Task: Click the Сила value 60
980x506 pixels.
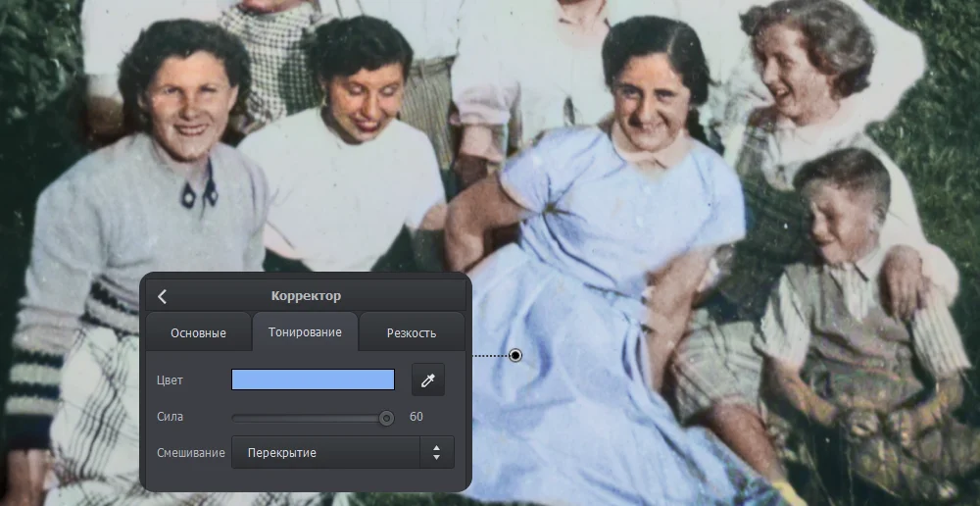Action: tap(416, 417)
